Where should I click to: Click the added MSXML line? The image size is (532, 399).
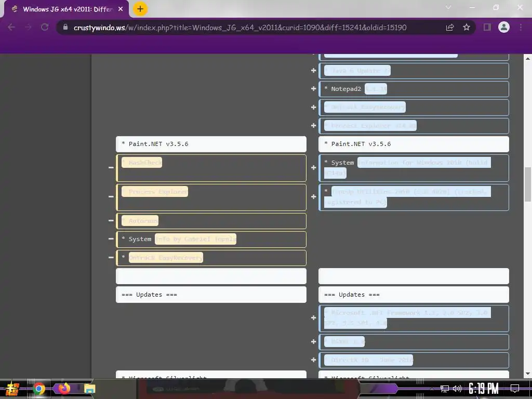[414, 342]
